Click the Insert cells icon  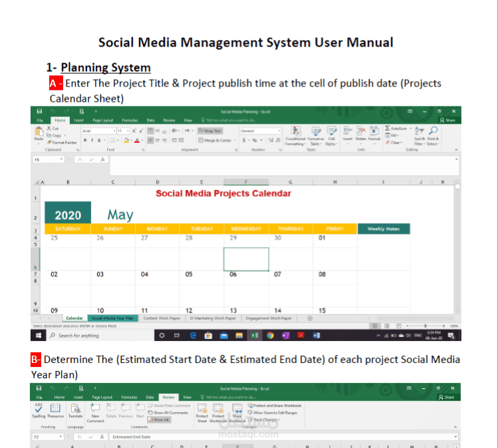click(x=348, y=131)
